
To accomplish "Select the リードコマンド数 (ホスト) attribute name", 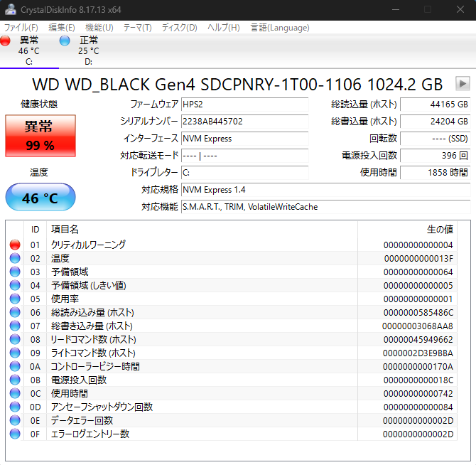I will coord(94,339).
